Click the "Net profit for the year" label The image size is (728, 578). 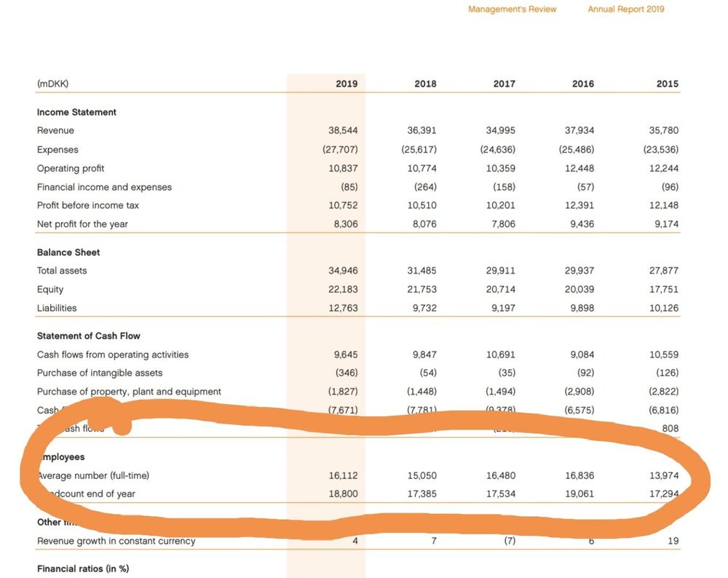tap(82, 224)
